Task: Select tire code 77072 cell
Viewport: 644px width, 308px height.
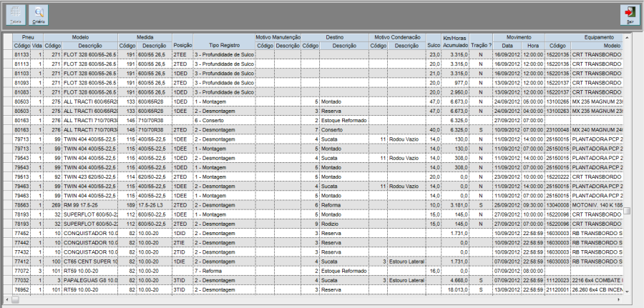Action: [22, 272]
